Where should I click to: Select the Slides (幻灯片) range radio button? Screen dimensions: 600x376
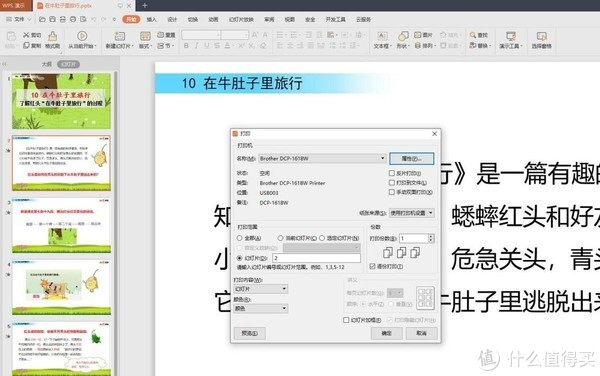click(x=240, y=258)
